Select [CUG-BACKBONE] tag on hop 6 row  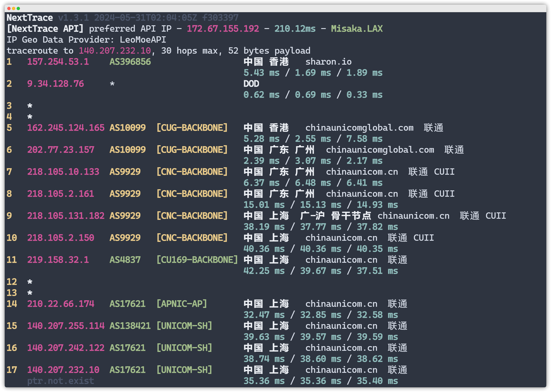point(192,150)
